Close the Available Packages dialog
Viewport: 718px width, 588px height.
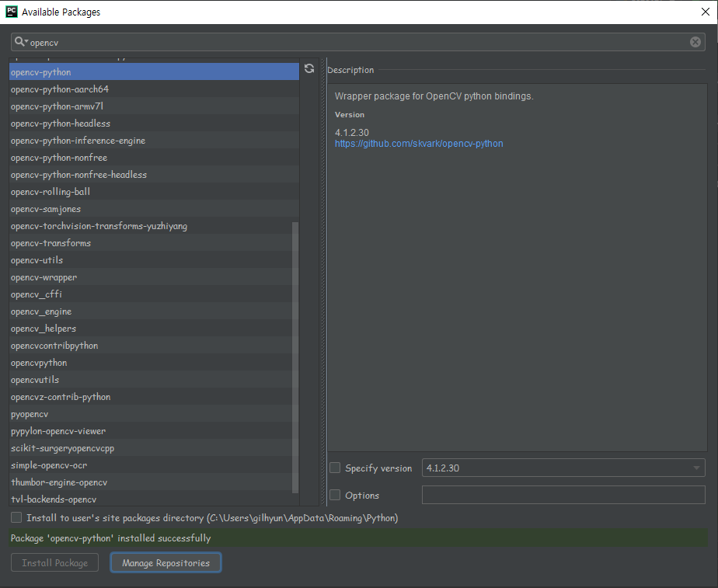click(706, 12)
